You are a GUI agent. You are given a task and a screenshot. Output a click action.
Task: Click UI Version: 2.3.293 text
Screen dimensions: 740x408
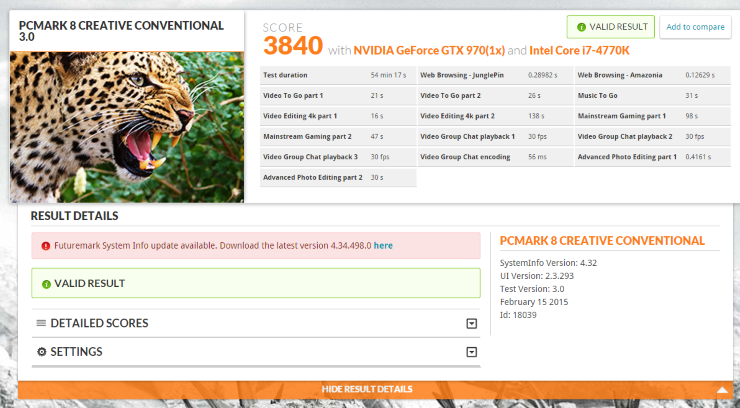click(x=537, y=276)
